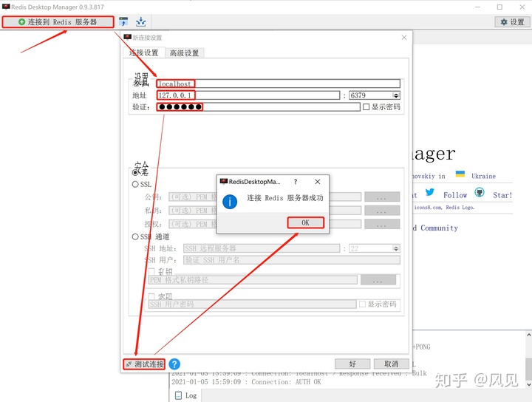This screenshot has height=402, width=532.
Task: Close the 新连接设置 dialog
Action: pyautogui.click(x=404, y=37)
